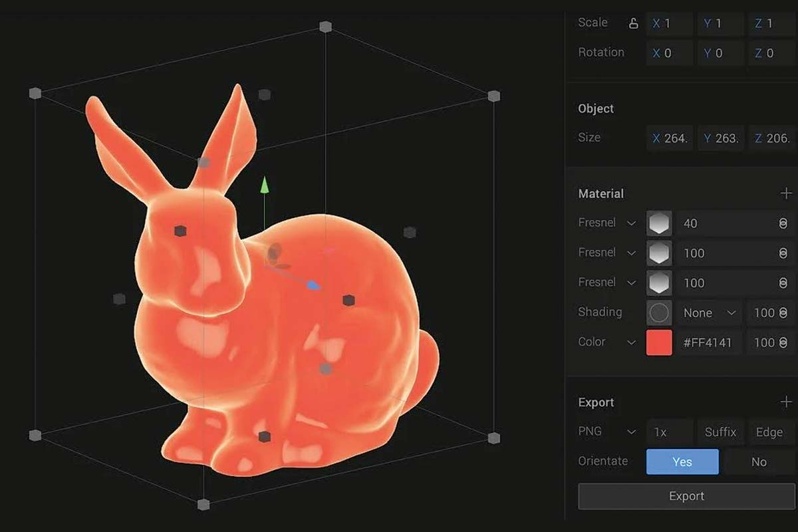The image size is (798, 532).
Task: Click the link icon beside the Color 100 opacity
Action: 783,342
